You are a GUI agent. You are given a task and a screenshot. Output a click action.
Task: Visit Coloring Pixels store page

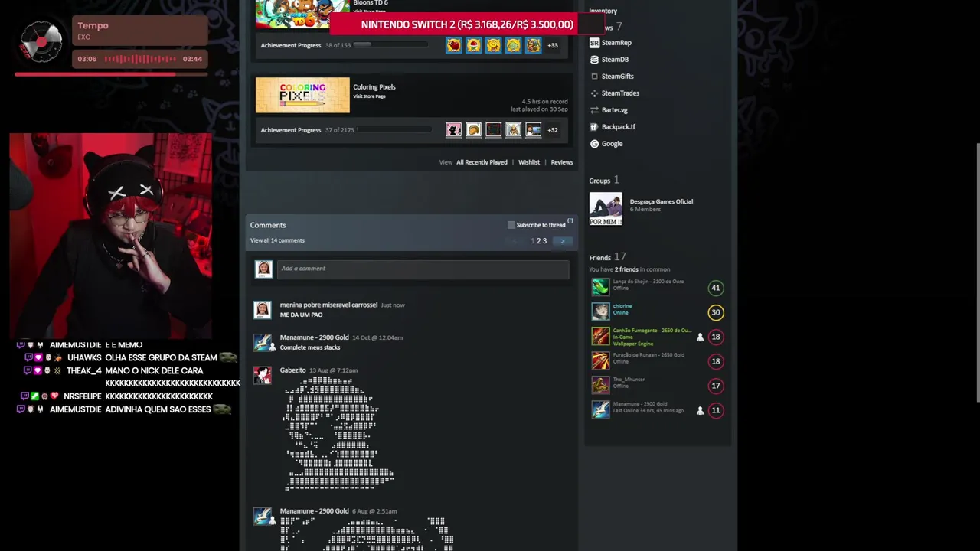369,96
